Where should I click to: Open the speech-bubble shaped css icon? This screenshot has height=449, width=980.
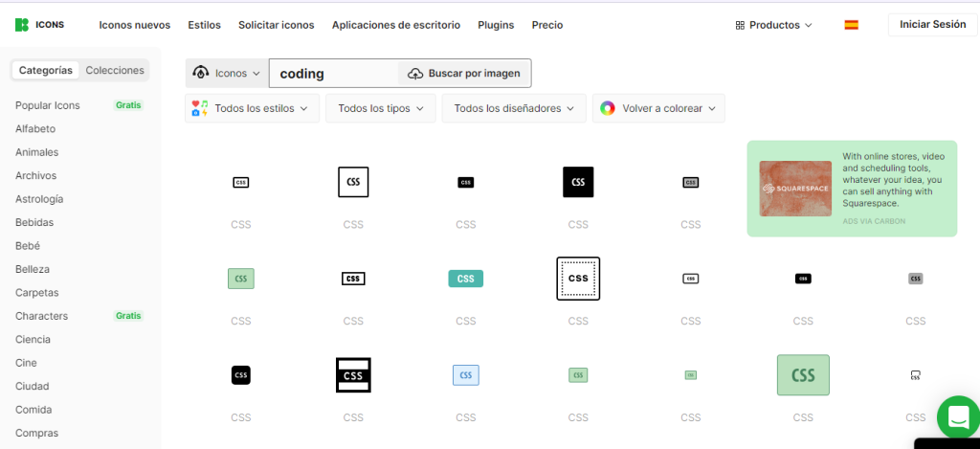pyautogui.click(x=916, y=375)
